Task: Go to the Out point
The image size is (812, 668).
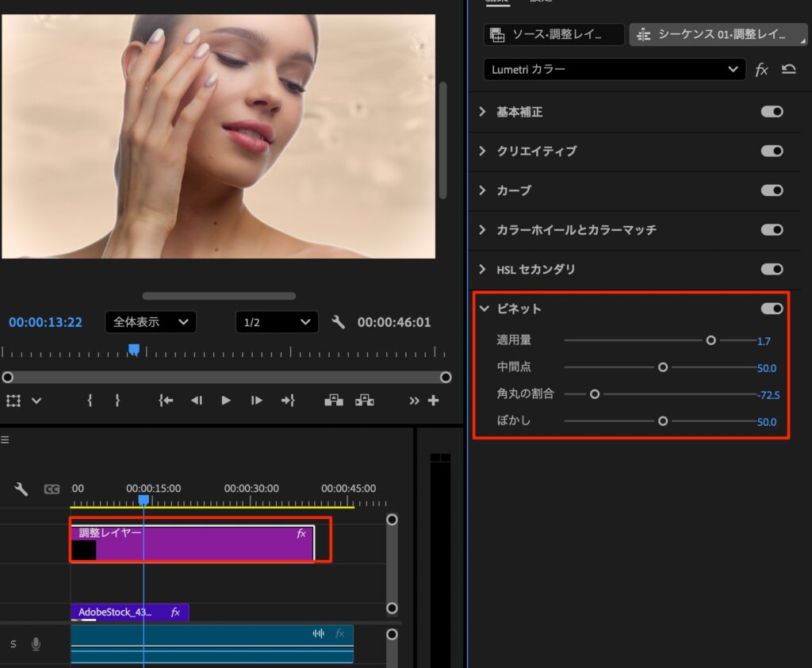Action: coord(288,401)
